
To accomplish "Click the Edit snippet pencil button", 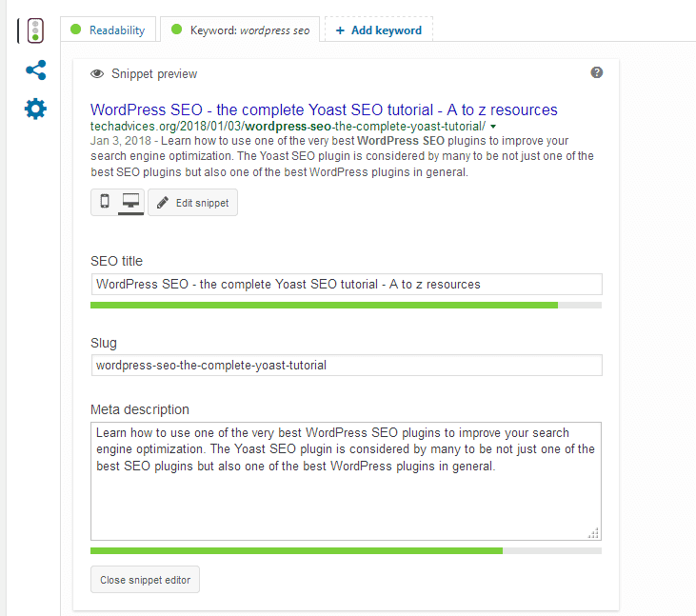I will [192, 203].
